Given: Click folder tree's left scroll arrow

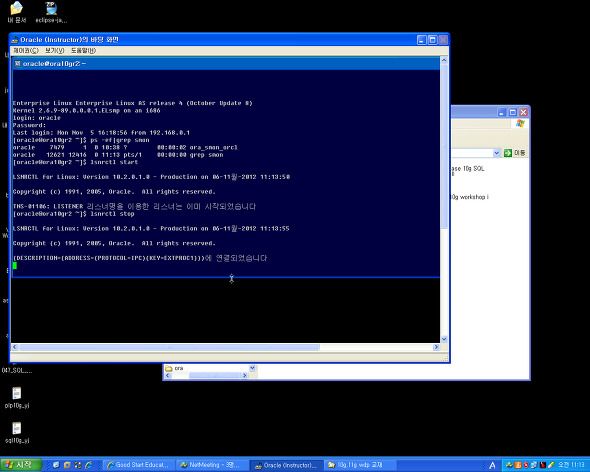Looking at the screenshot, I should pyautogui.click(x=168, y=375).
